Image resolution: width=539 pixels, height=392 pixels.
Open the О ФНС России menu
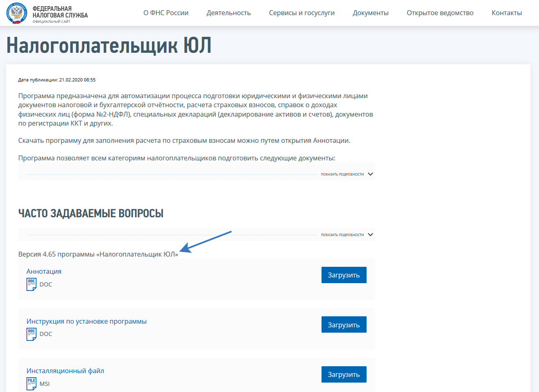point(166,13)
